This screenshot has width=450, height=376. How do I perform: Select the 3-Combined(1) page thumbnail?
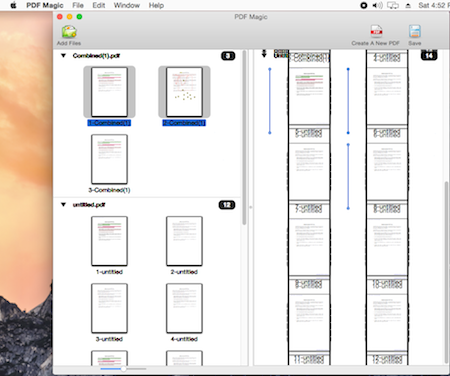[x=109, y=159]
